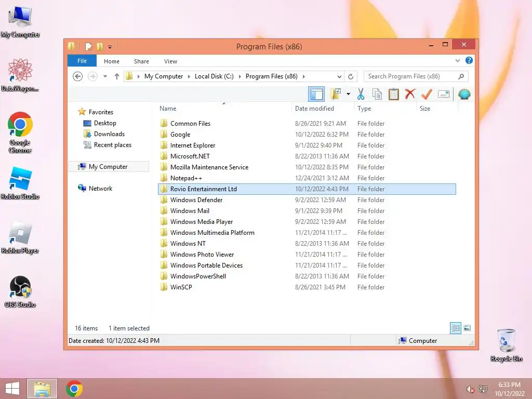Image resolution: width=532 pixels, height=399 pixels.
Task: Open the dropdown arrow beside folder options
Action: pos(348,94)
